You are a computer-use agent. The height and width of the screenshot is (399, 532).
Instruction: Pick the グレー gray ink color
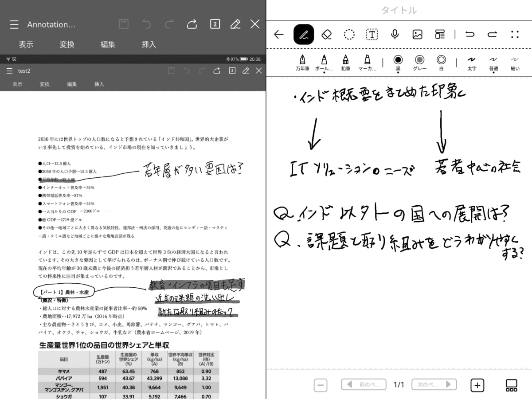(x=419, y=63)
